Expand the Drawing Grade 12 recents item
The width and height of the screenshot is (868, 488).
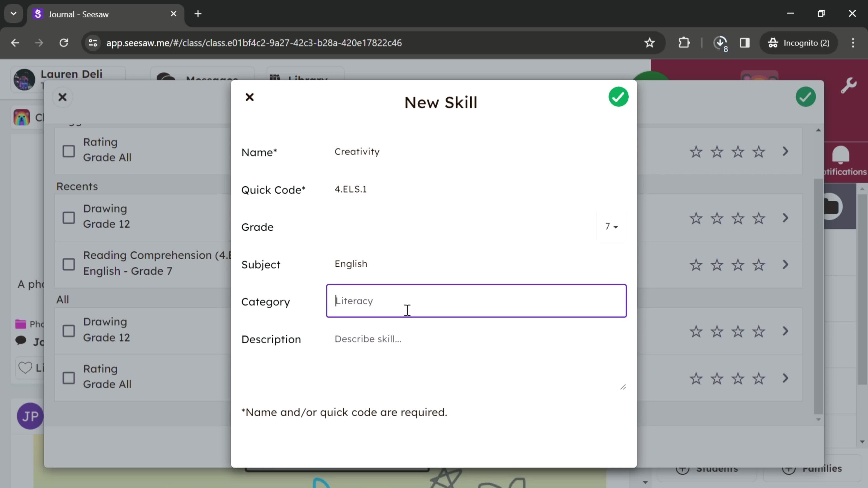click(789, 218)
